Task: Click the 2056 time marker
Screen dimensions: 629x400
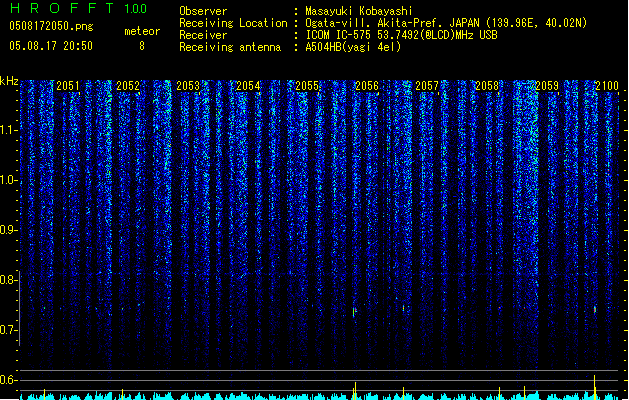Action: (x=367, y=86)
